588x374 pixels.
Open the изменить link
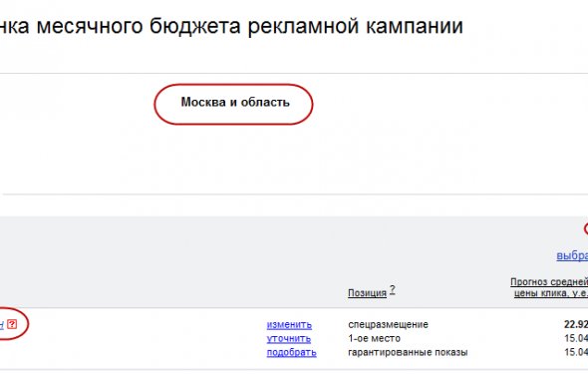(289, 325)
